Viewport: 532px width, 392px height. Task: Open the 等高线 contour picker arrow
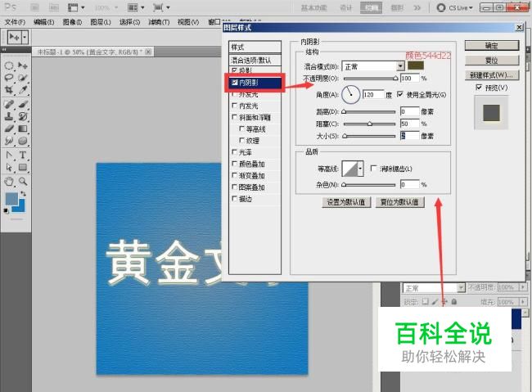(360, 169)
